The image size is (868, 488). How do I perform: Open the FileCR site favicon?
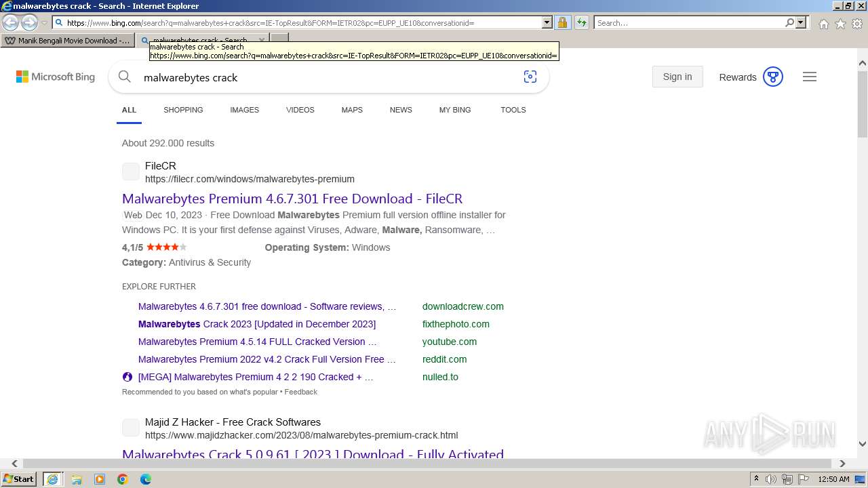pyautogui.click(x=131, y=172)
